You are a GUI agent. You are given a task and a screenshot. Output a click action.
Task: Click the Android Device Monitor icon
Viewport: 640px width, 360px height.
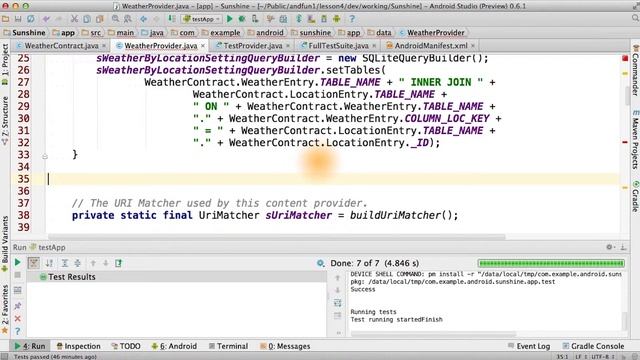pos(337,19)
